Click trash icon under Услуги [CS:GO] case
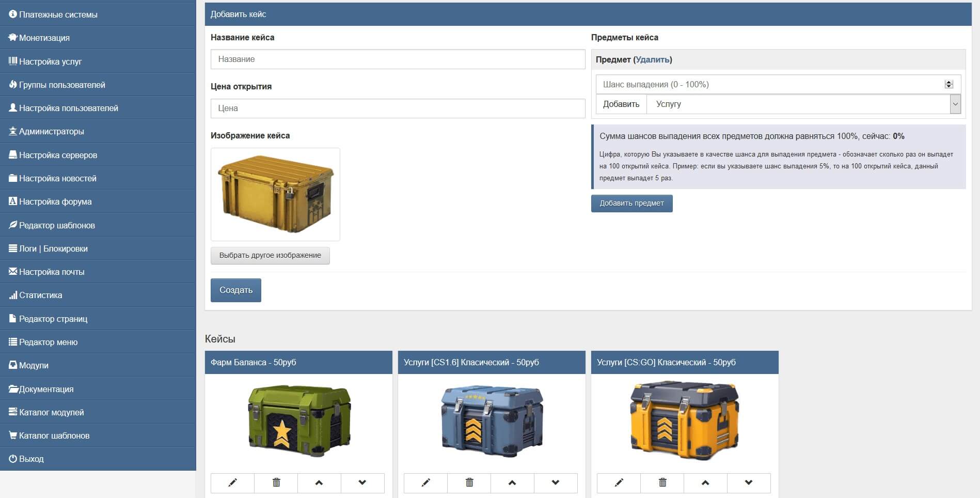 (662, 483)
